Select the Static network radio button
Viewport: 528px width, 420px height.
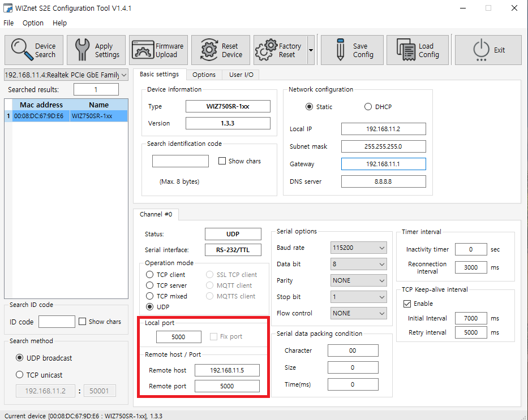[x=309, y=107]
